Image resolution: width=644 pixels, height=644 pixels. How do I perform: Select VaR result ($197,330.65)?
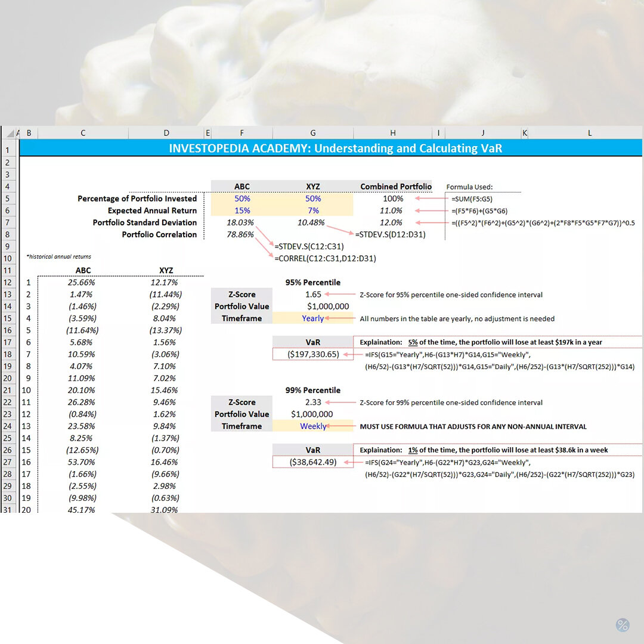click(x=313, y=354)
